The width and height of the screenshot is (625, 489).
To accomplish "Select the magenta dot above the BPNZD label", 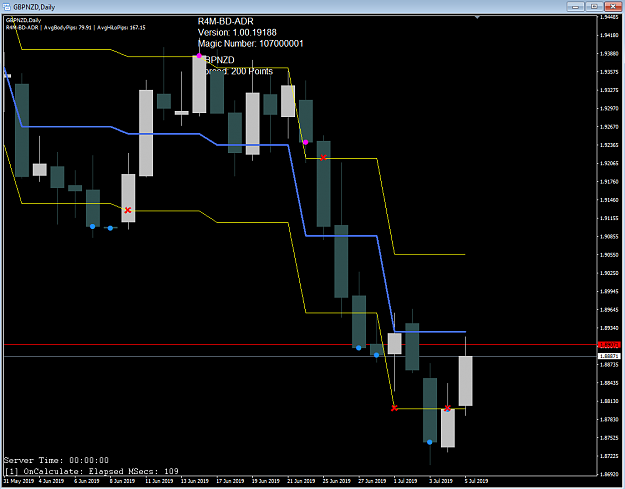I will [199, 56].
